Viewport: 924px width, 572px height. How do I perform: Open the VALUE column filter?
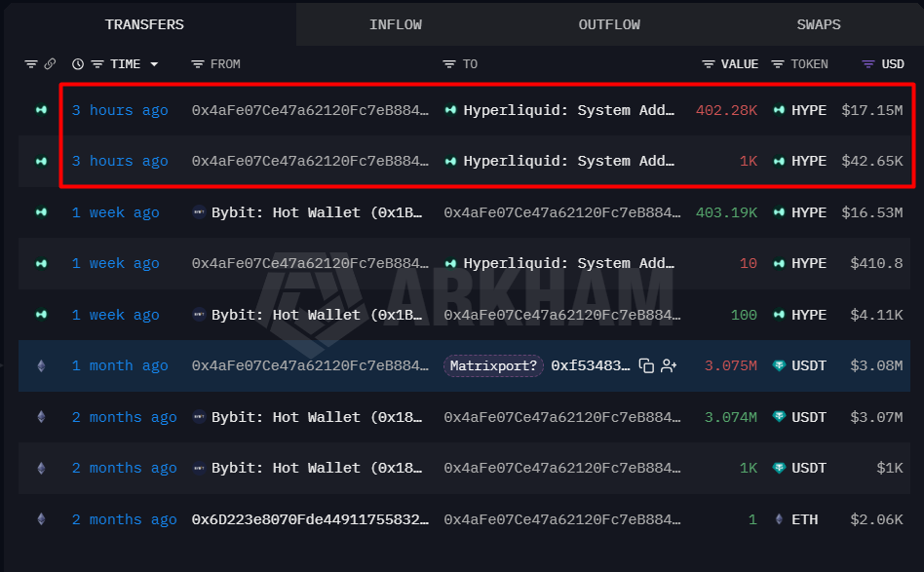[x=709, y=63]
